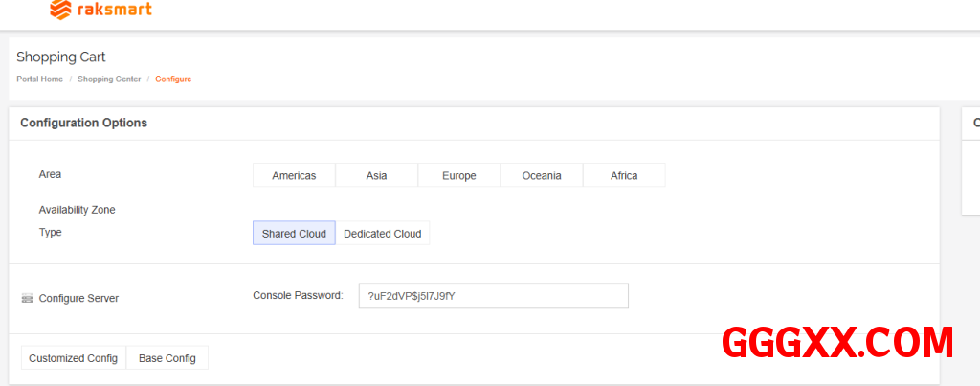
Task: Open the Base Config tab
Action: (x=167, y=358)
